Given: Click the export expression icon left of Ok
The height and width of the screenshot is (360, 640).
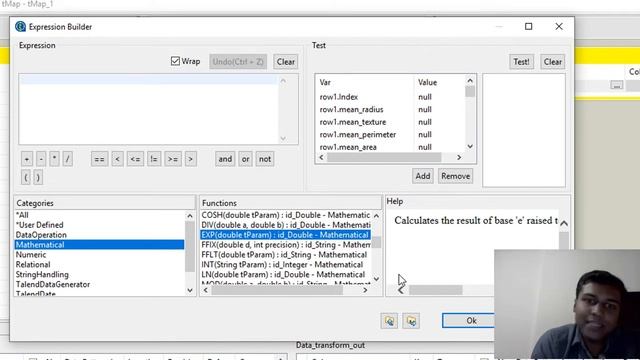Looking at the screenshot, I should click(x=411, y=321).
